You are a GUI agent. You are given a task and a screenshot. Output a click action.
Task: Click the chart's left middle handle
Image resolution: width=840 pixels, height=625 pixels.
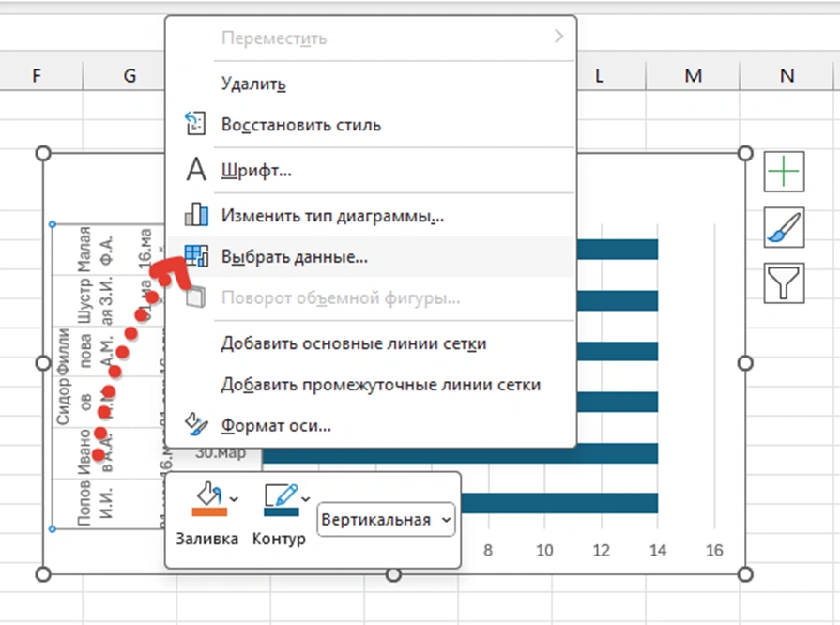43,364
